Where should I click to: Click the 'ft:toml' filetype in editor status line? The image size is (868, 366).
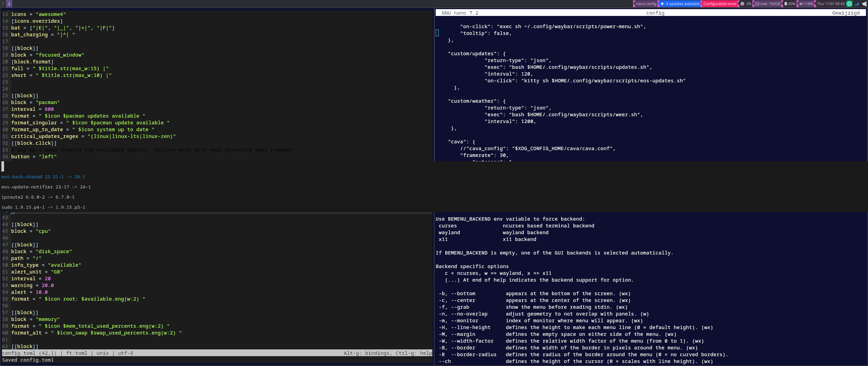click(x=76, y=353)
